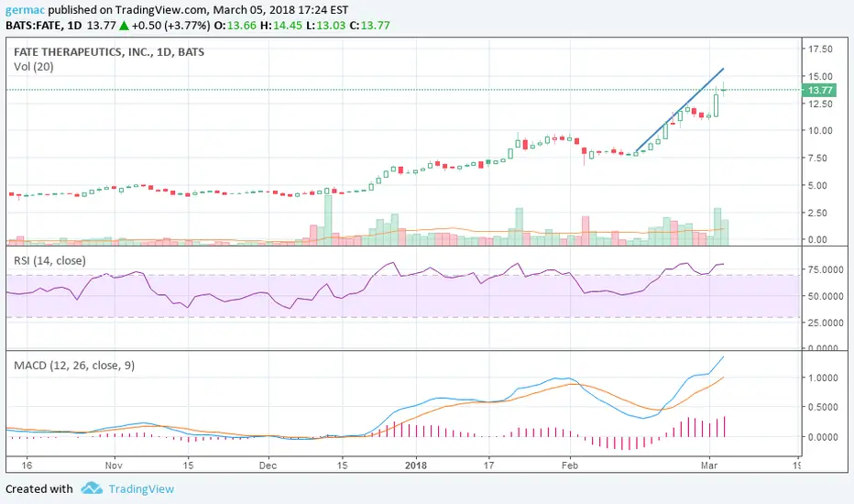Click the FATE THERAPEUTICS, INC., 1D, BATS title
The height and width of the screenshot is (504, 854).
tap(109, 52)
